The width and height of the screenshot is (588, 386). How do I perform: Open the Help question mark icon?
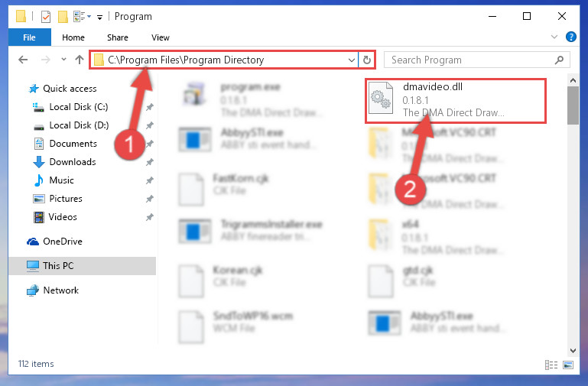tap(570, 37)
